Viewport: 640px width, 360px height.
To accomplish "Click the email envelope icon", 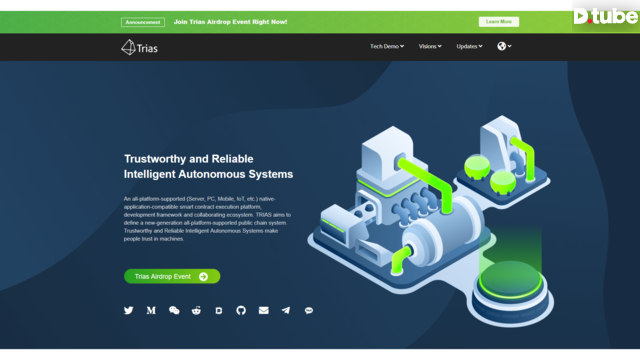I will coord(264,311).
